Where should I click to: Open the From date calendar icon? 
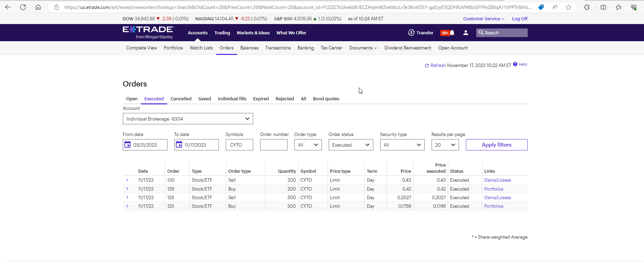(128, 145)
